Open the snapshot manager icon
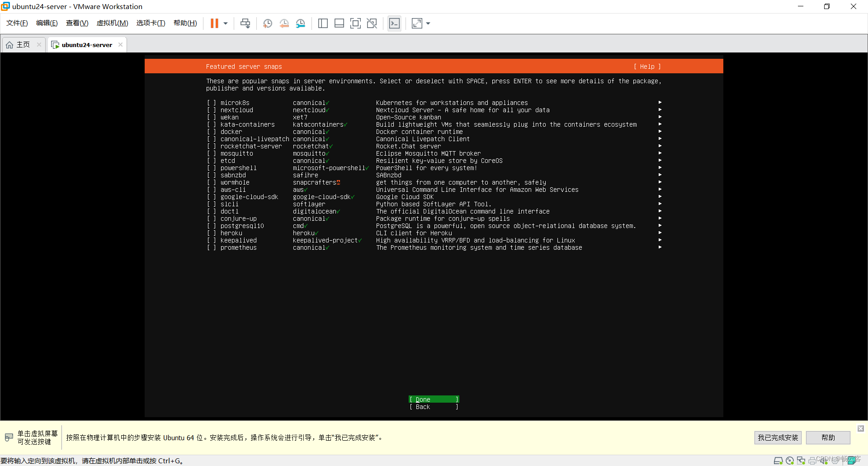The width and height of the screenshot is (868, 466). click(x=301, y=24)
